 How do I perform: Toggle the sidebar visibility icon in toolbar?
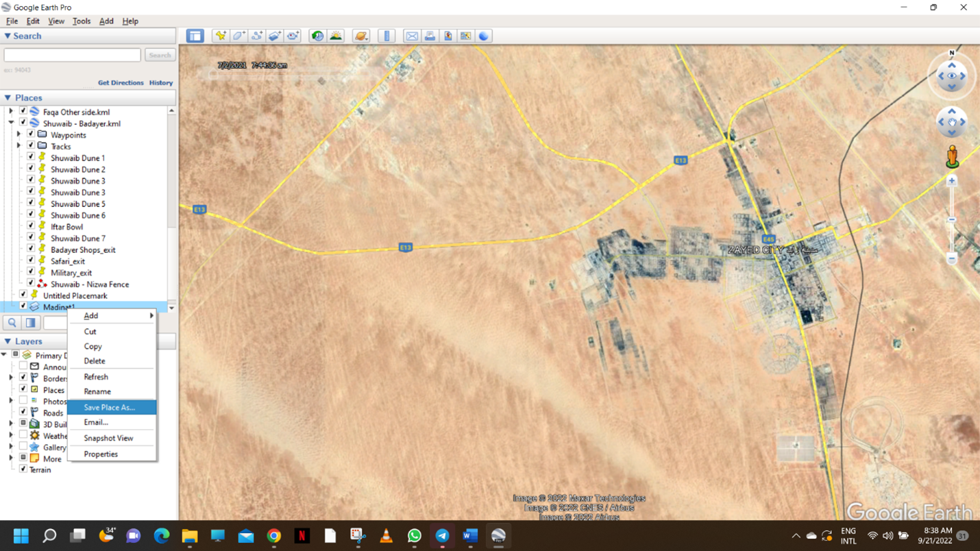195,36
